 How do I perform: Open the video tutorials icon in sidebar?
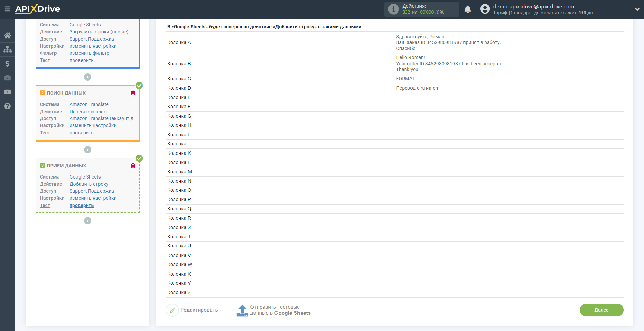pos(7,92)
